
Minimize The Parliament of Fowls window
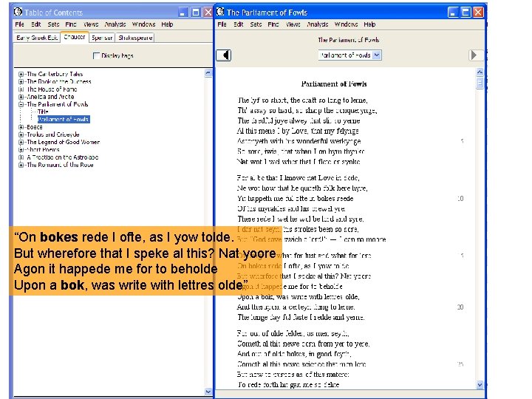(453, 13)
